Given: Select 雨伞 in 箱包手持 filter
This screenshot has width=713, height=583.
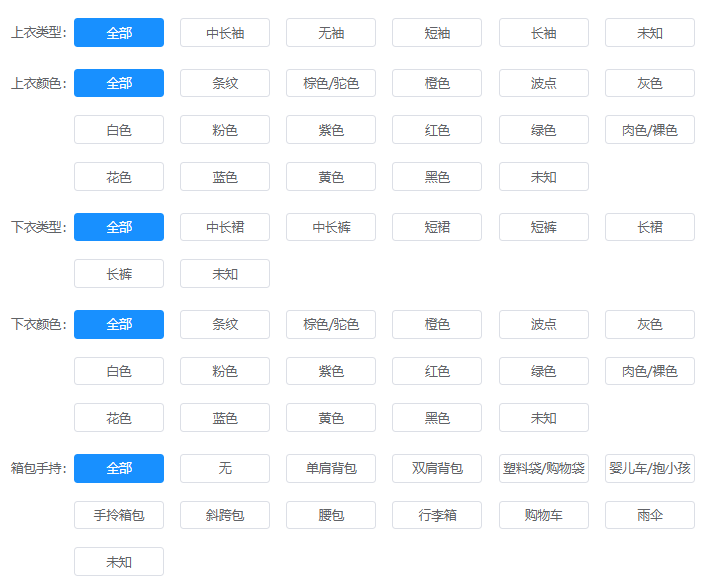Looking at the screenshot, I should 650,515.
